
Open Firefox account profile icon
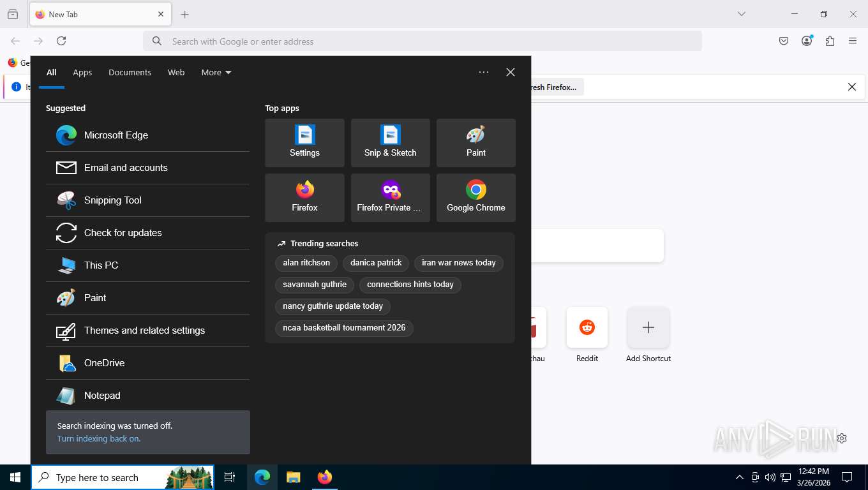[807, 41]
